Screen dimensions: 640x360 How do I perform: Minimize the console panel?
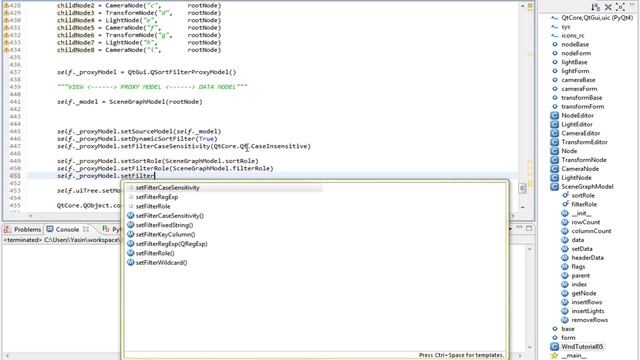[x=520, y=227]
